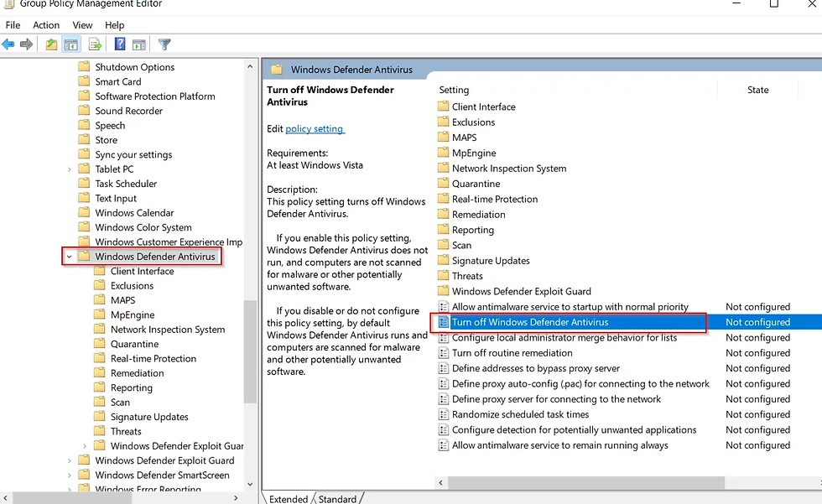Select Exclusions in the tree pane
The height and width of the screenshot is (504, 822).
click(x=133, y=285)
